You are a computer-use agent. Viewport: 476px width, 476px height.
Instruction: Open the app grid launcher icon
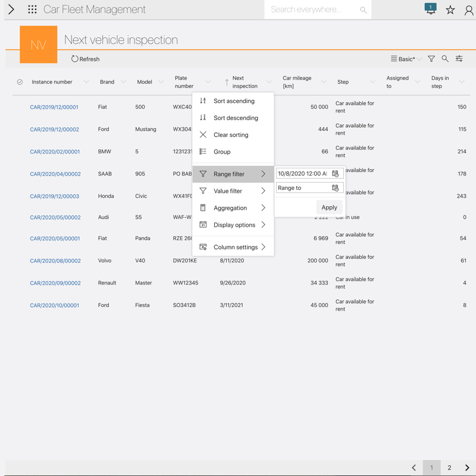tap(32, 10)
